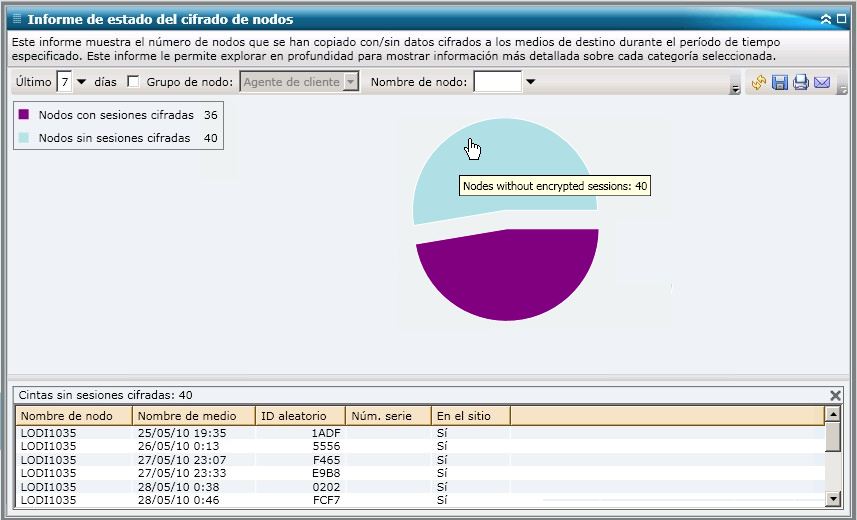
Task: Click the 'En el sitio' column header
Action: pyautogui.click(x=470, y=415)
